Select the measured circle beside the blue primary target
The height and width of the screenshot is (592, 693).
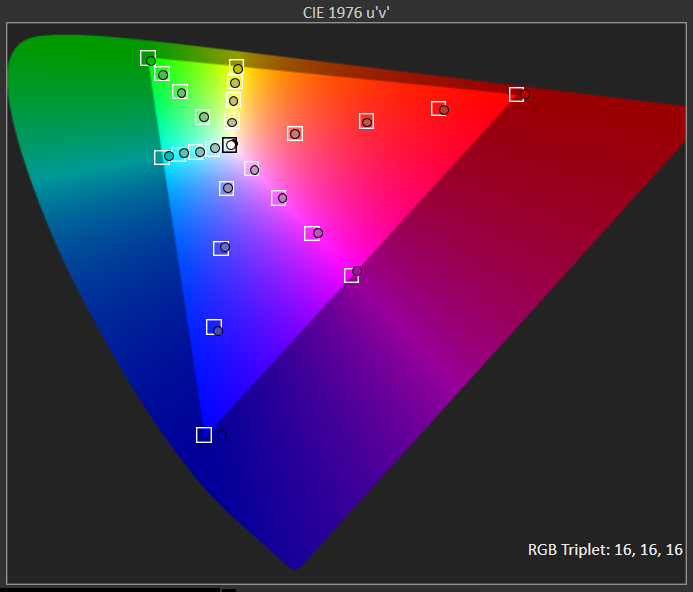coord(222,435)
